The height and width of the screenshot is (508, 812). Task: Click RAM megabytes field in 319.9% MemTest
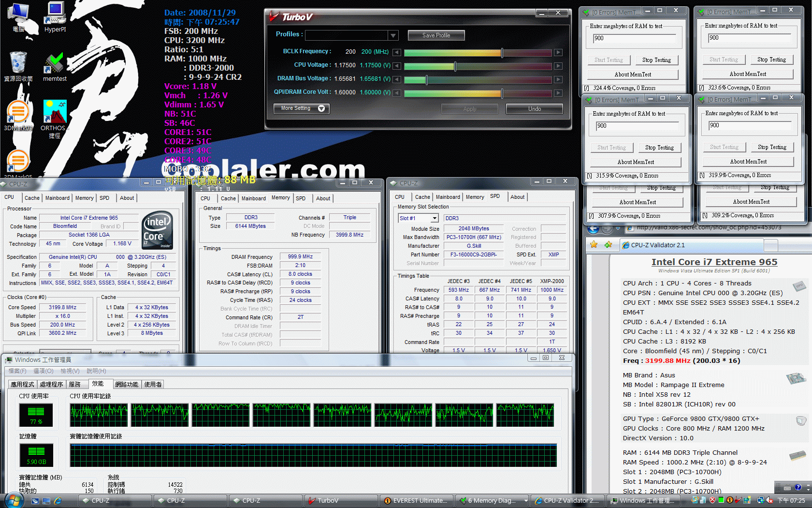[x=751, y=125]
